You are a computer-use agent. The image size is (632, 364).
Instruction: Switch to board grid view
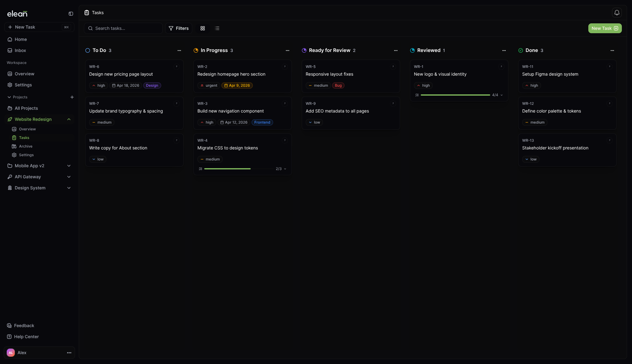point(203,28)
